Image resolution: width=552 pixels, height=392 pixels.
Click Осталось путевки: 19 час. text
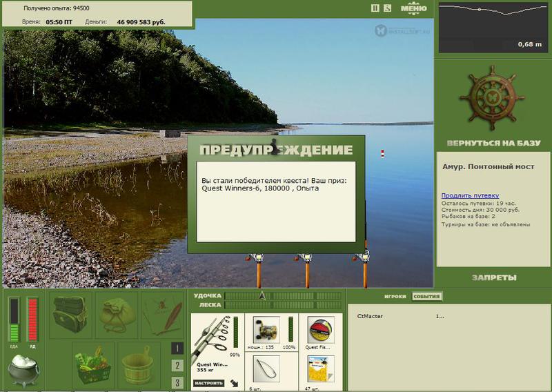pos(478,203)
